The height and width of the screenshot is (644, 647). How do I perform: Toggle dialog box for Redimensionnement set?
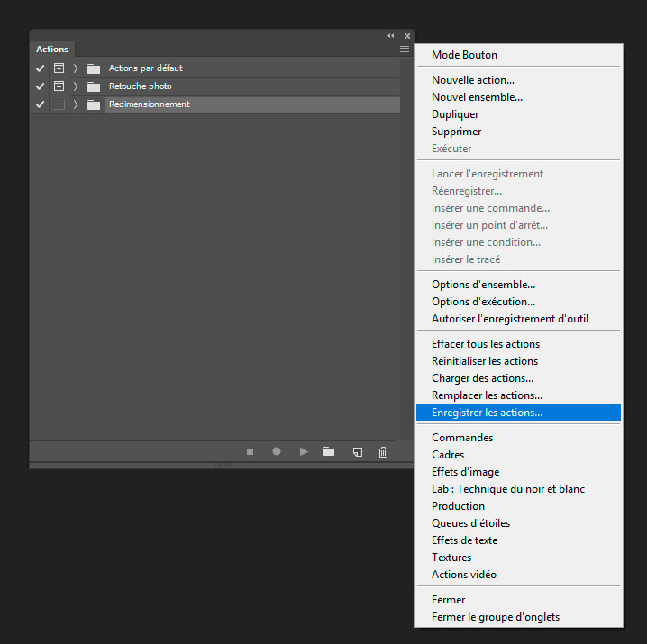pyautogui.click(x=59, y=104)
